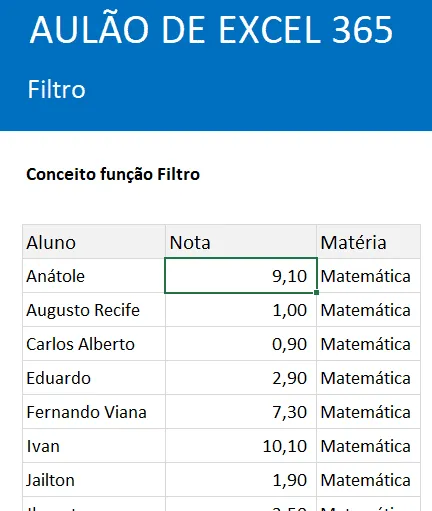Screen dimensions: 432x511
Task: Select the Carlos Alberto cell
Action: 94,344
